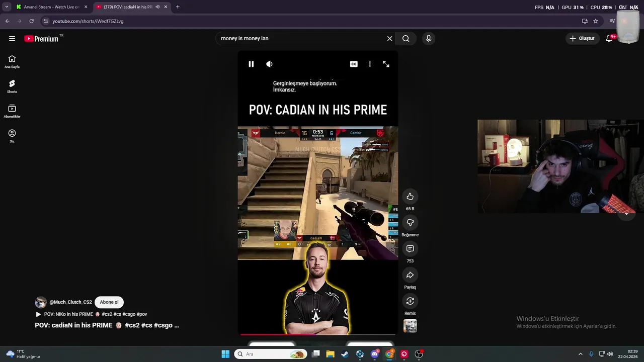
Task: Bookmark this page with star
Action: tap(596, 21)
